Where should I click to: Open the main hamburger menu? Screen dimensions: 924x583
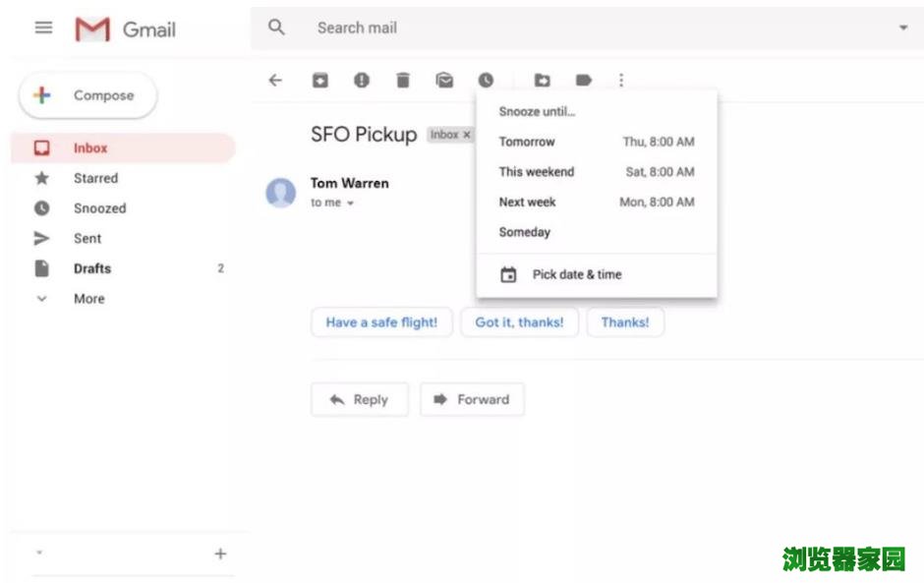(x=43, y=28)
